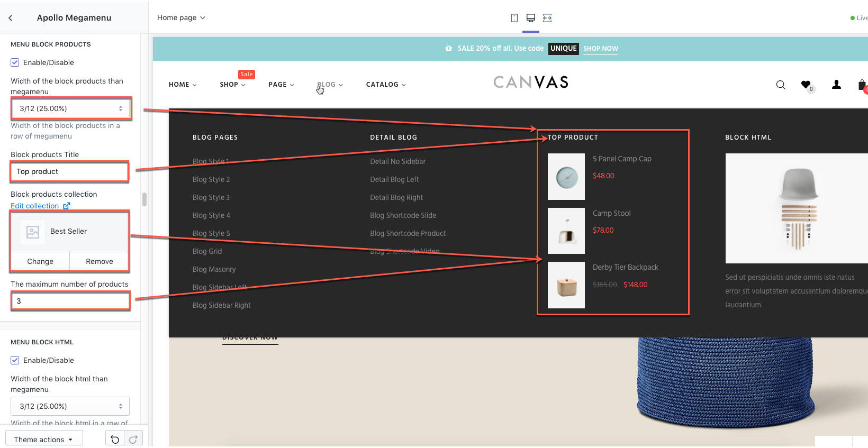Image resolution: width=868 pixels, height=448 pixels.
Task: Open Theme actions dropdown
Action: pyautogui.click(x=44, y=439)
